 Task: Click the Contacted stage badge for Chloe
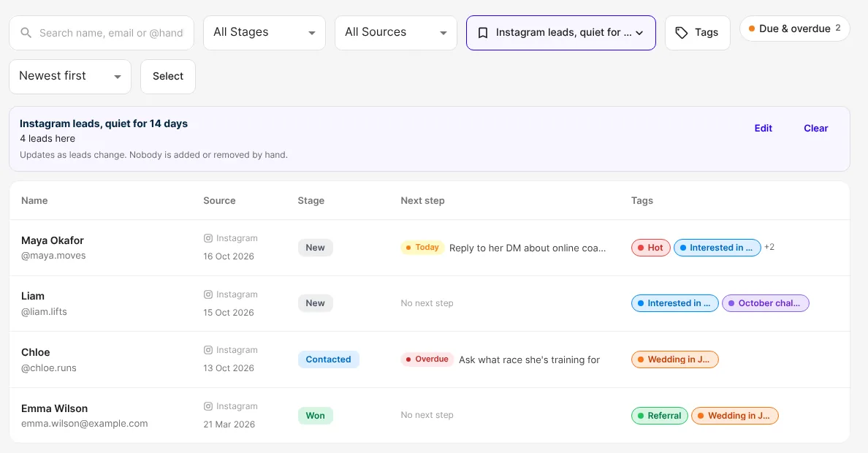(329, 359)
